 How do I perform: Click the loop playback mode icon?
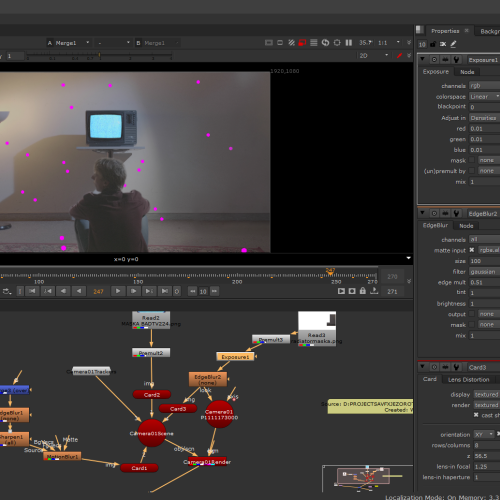(7, 291)
